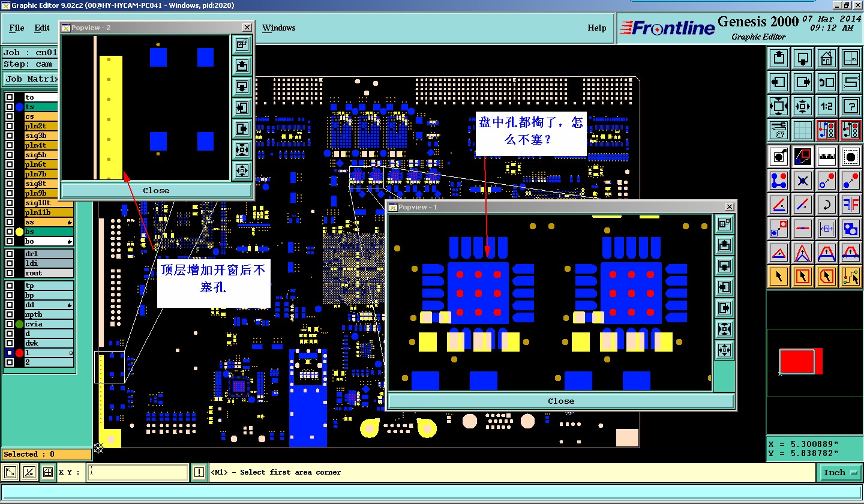Toggle the checkbox for layer drl
Viewport: 864px width, 504px height.
(10, 254)
